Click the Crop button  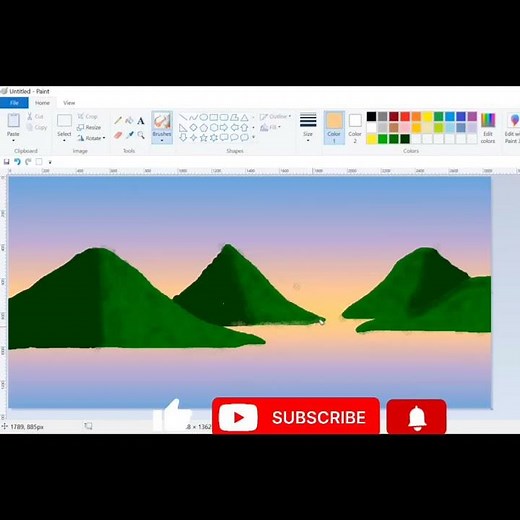coord(87,116)
